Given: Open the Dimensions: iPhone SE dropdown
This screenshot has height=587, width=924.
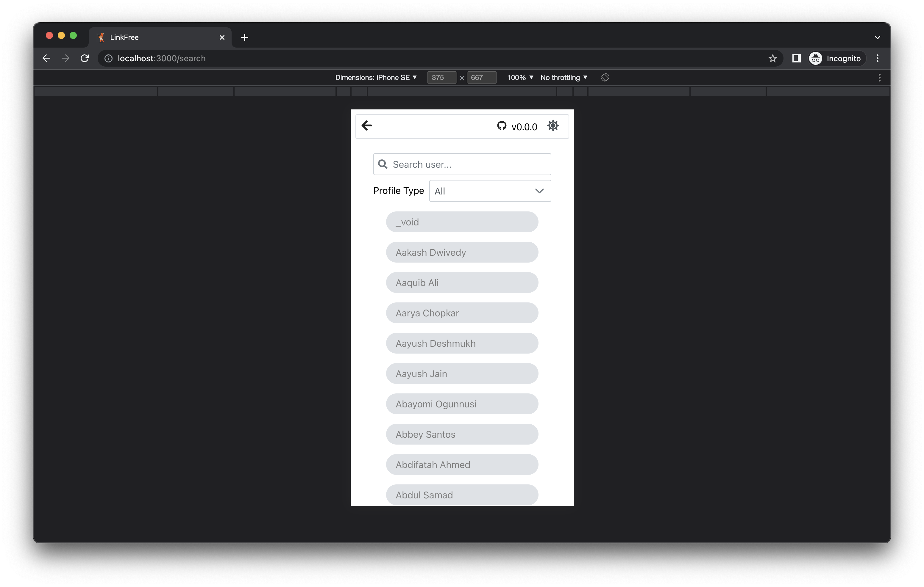Looking at the screenshot, I should pyautogui.click(x=376, y=77).
